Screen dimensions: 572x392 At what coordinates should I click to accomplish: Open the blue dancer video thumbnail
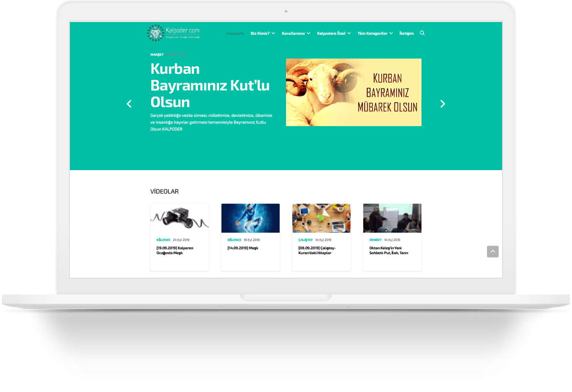250,218
